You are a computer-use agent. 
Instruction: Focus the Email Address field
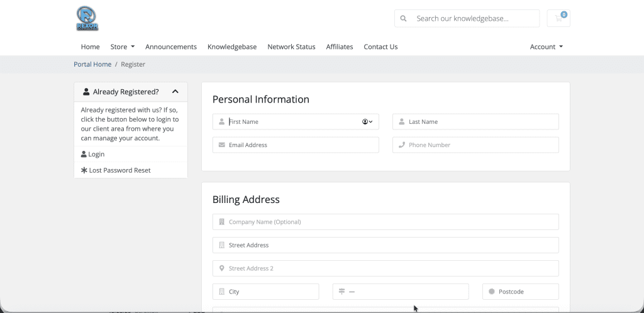296,145
